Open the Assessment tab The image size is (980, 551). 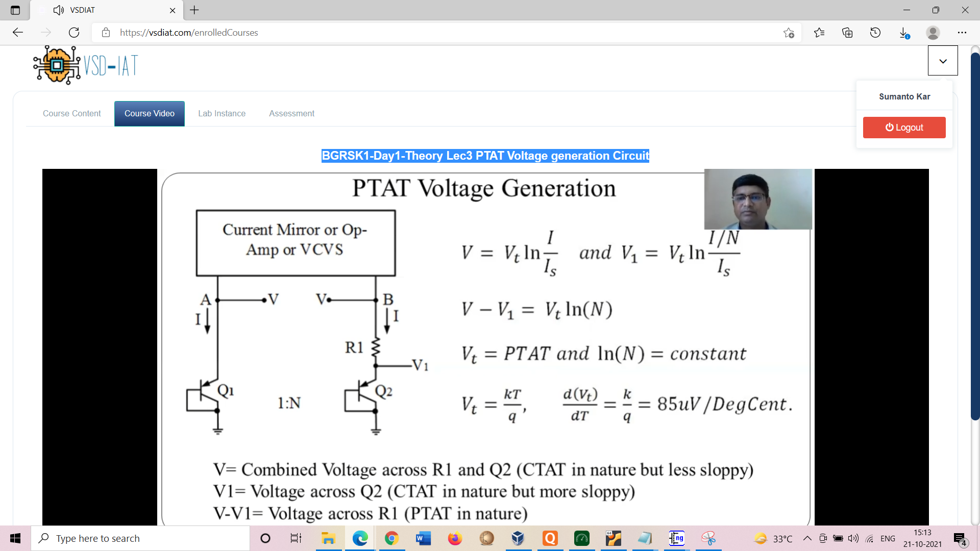[291, 113]
